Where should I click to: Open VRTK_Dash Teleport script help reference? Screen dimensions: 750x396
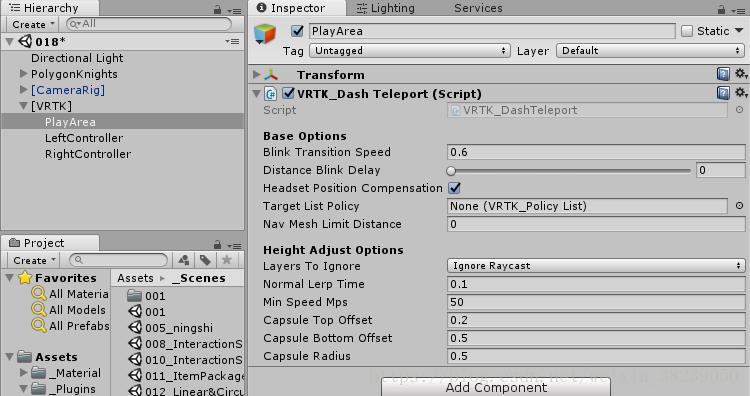tap(723, 92)
